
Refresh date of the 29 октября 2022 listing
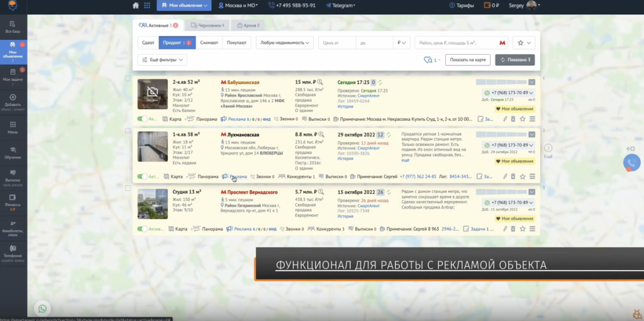pyautogui.click(x=389, y=134)
